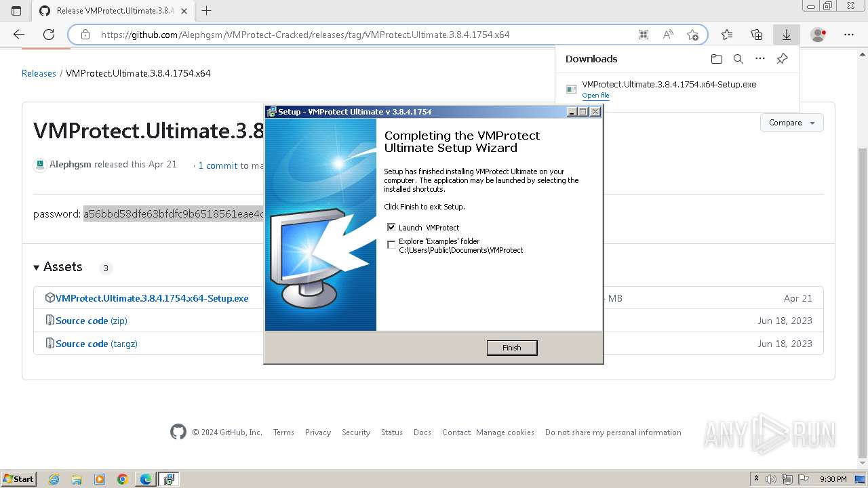Open Privacy footer link
The image size is (868, 488).
click(318, 432)
